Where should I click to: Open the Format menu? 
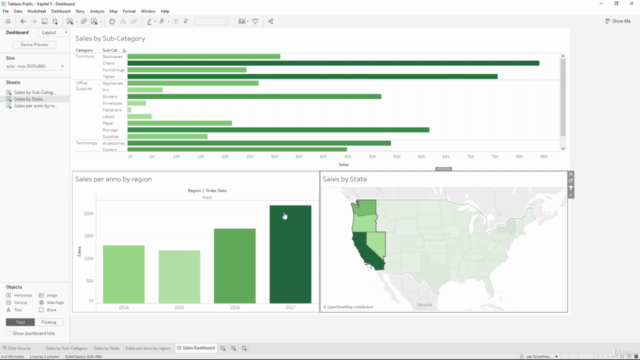coord(129,11)
